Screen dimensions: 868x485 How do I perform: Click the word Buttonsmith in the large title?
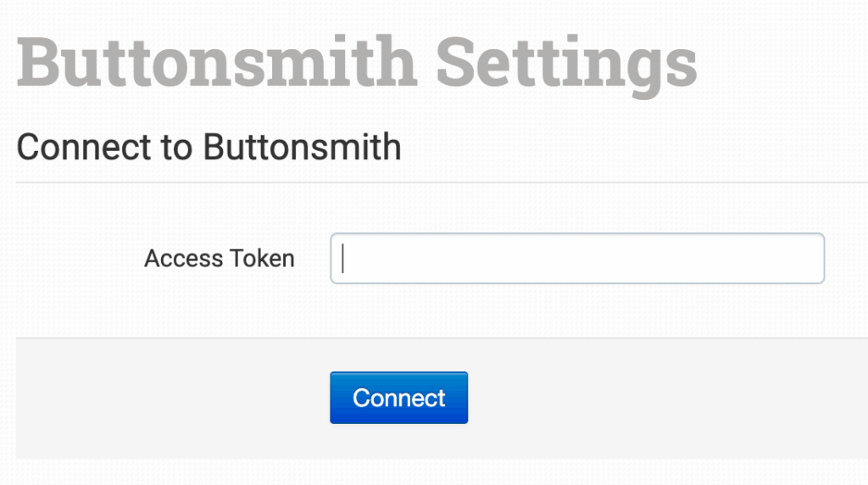click(216, 63)
